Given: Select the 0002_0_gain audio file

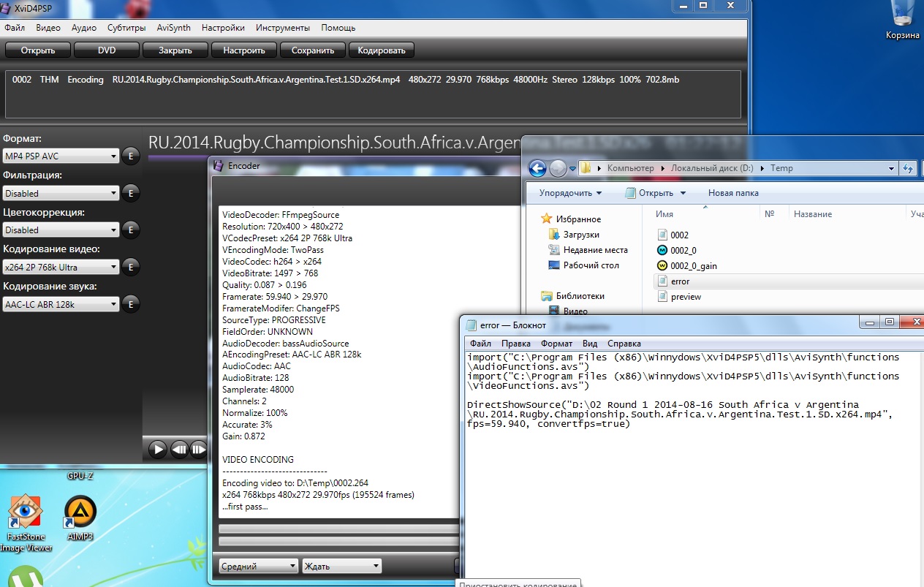Looking at the screenshot, I should click(x=686, y=266).
